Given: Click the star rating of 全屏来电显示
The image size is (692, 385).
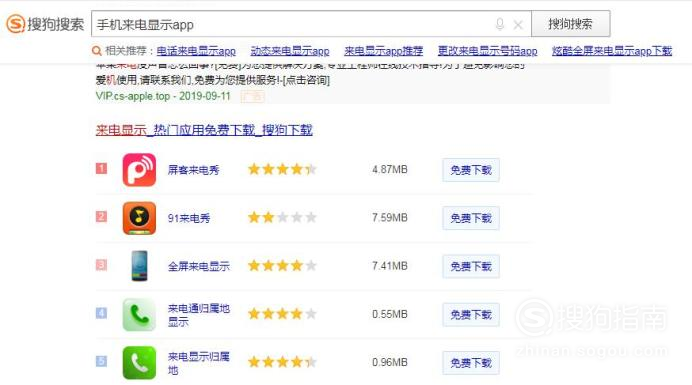Looking at the screenshot, I should click(282, 265).
